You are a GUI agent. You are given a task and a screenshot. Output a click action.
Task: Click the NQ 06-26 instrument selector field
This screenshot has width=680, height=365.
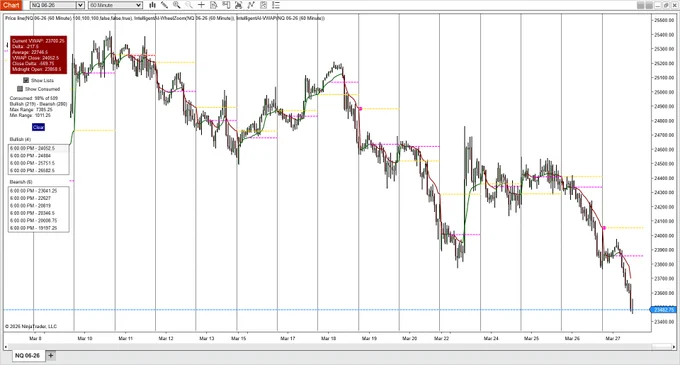tap(57, 5)
